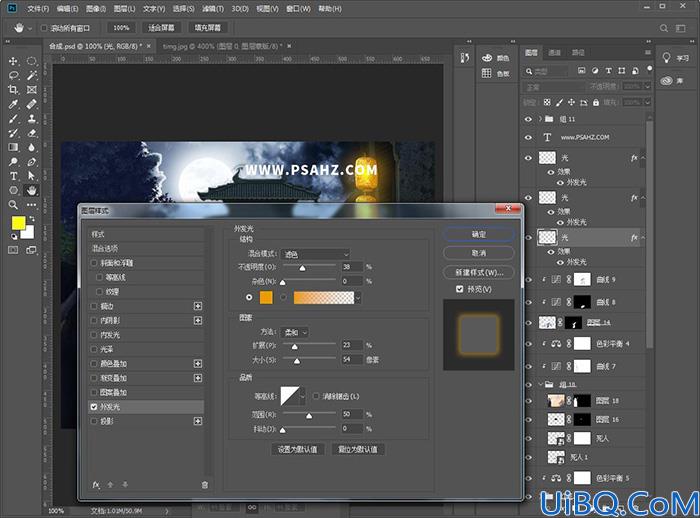The image size is (700, 518).
Task: Open Layers panel blend mode dropdown
Action: pos(553,87)
